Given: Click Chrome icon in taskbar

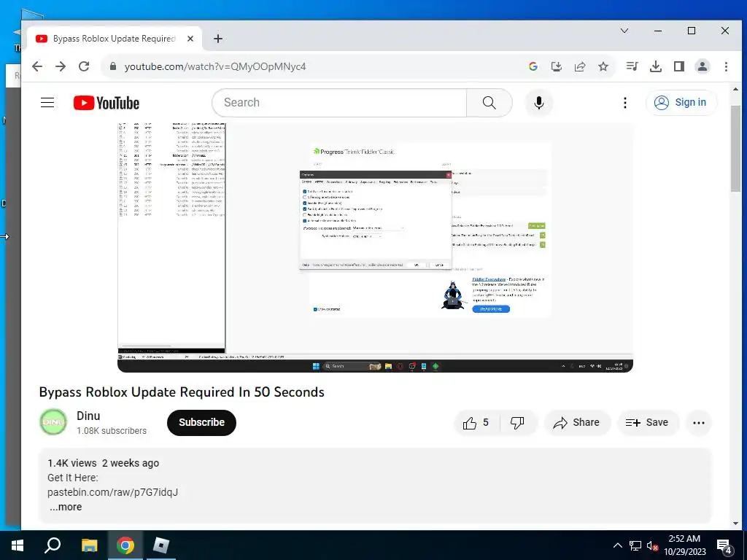Looking at the screenshot, I should click(x=125, y=545).
